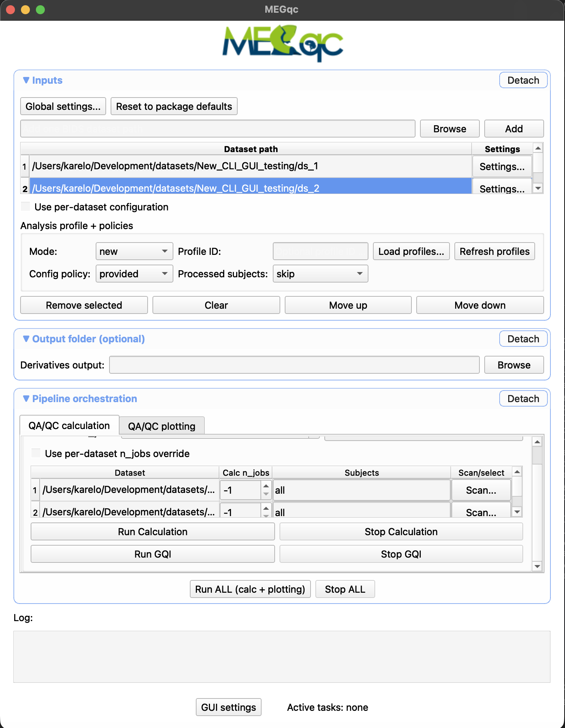Open Global settings dialog
565x728 pixels.
pos(63,107)
